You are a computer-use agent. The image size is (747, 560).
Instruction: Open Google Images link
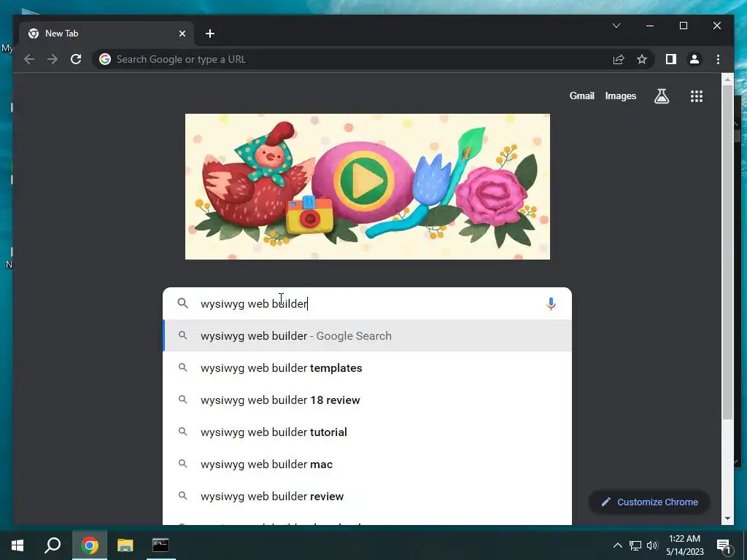pos(620,96)
